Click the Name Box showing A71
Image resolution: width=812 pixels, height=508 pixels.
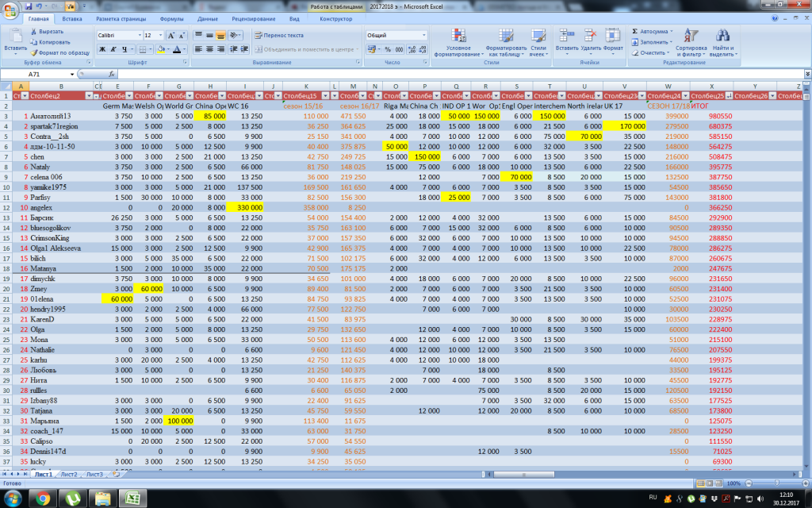(x=36, y=74)
